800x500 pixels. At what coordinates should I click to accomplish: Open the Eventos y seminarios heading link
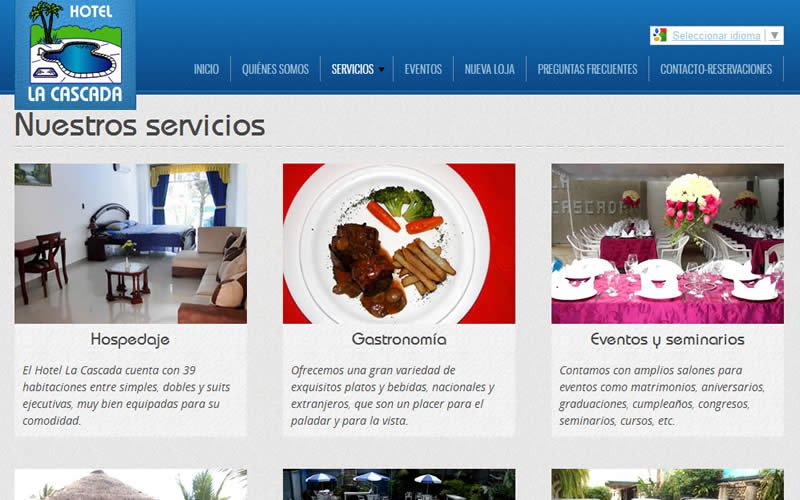[x=667, y=340]
